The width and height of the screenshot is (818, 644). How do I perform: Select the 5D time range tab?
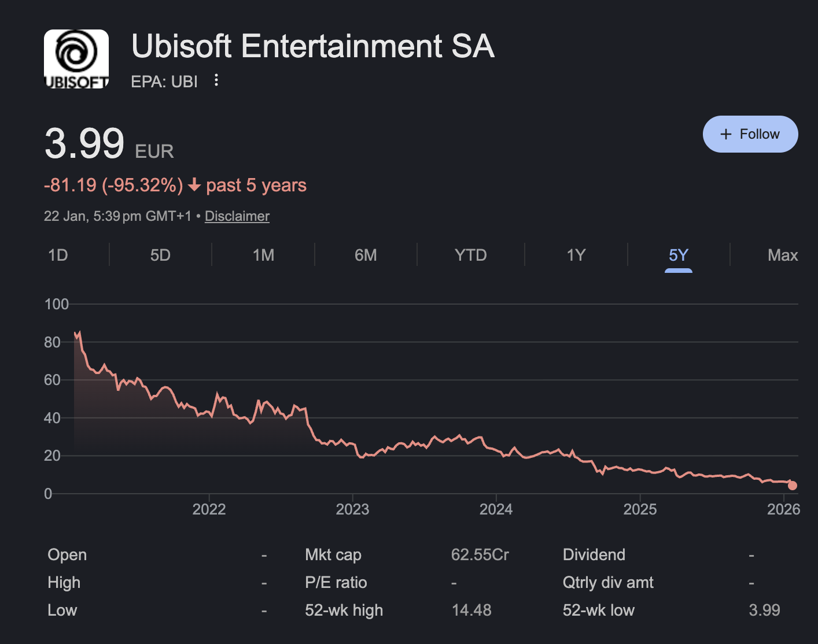click(160, 255)
